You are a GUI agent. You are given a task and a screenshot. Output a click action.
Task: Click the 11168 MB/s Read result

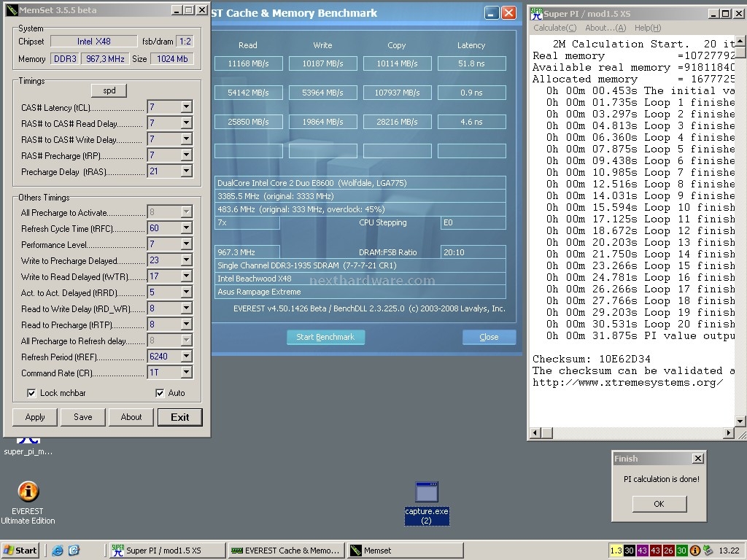(x=248, y=63)
